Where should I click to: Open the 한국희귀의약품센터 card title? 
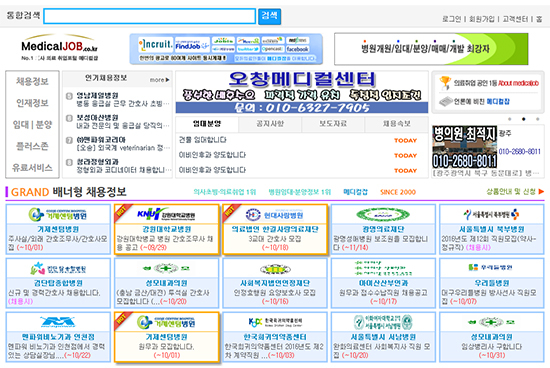pos(275,337)
